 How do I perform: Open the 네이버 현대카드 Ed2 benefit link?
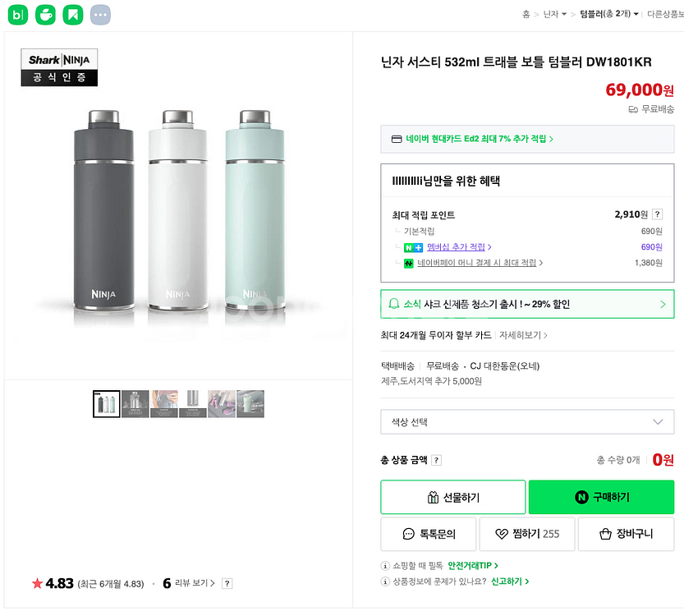click(480, 139)
